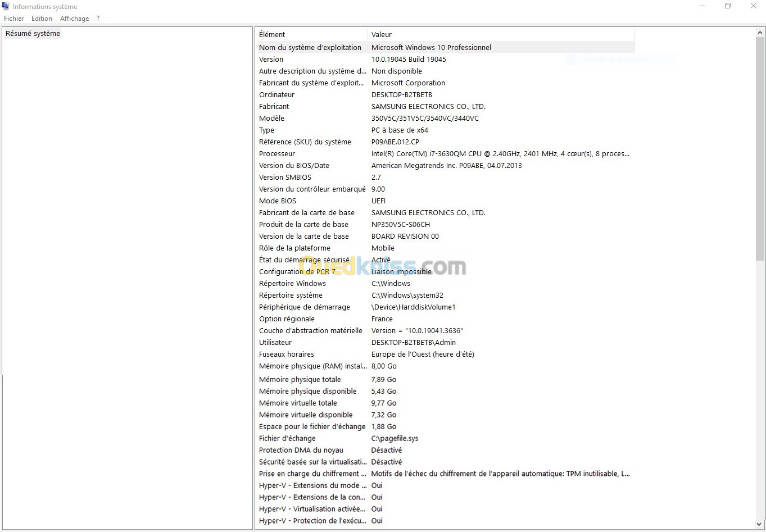Image resolution: width=766 pixels, height=532 pixels.
Task: Select the Répertoire Windows row label
Action: (x=292, y=284)
